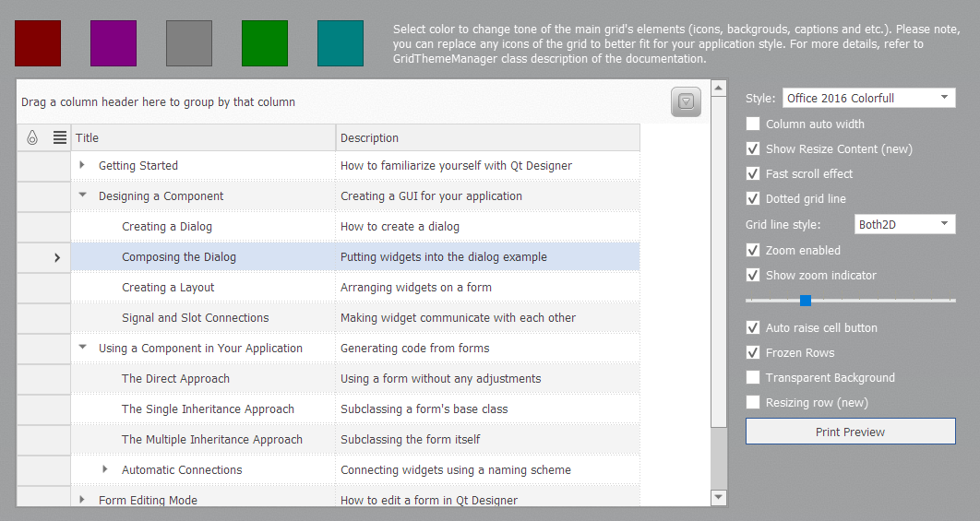
Task: Click the Print Preview button
Action: click(x=850, y=432)
